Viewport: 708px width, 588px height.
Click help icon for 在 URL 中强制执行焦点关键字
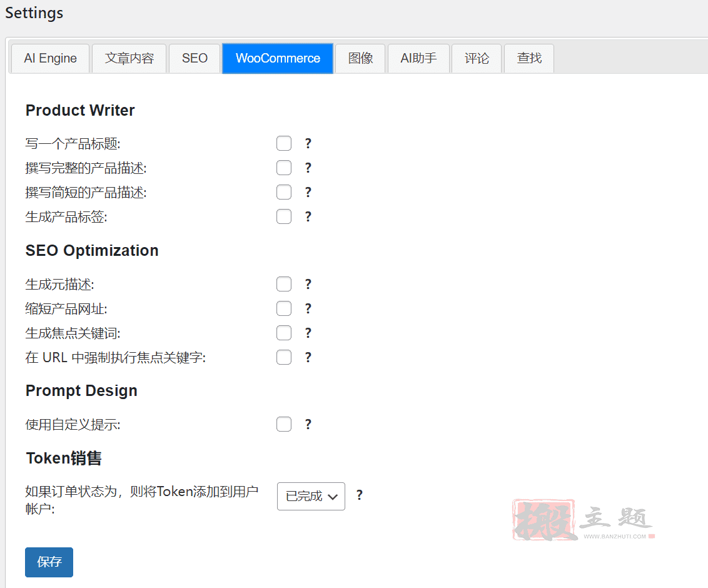308,358
